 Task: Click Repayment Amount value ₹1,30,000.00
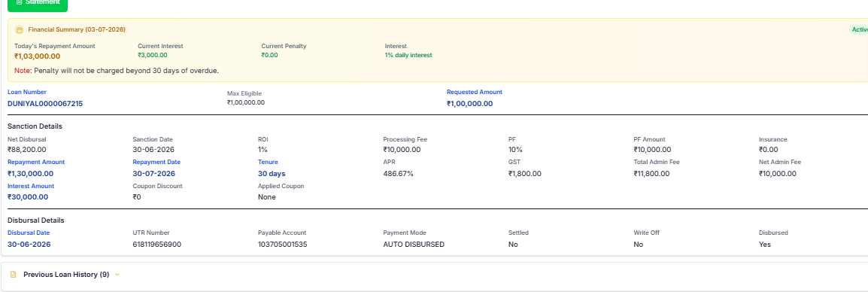[x=31, y=173]
